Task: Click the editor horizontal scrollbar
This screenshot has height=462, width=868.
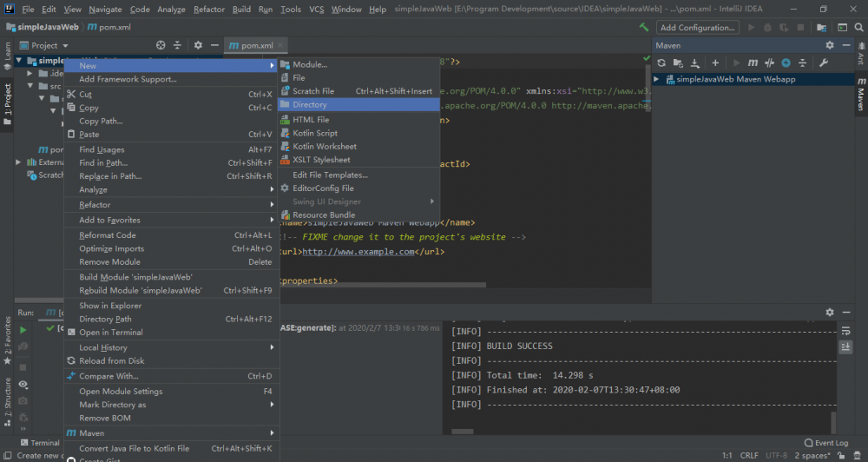Action: pos(382,285)
